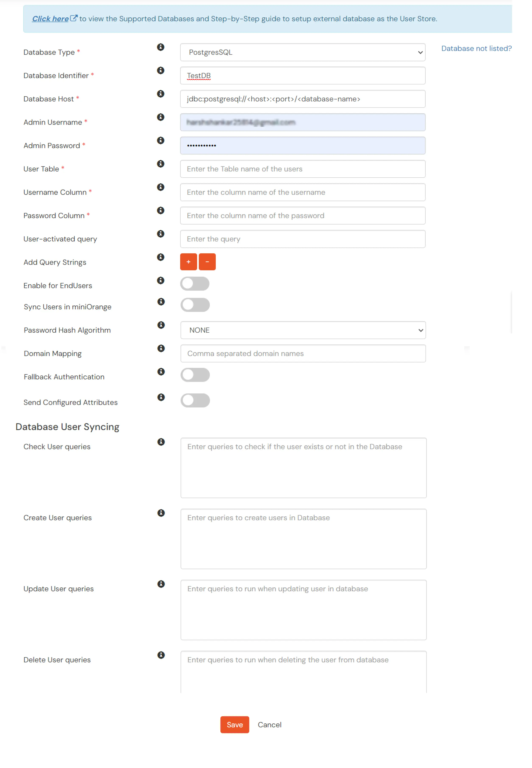
Task: Enable Fallback Authentication
Action: coord(195,375)
